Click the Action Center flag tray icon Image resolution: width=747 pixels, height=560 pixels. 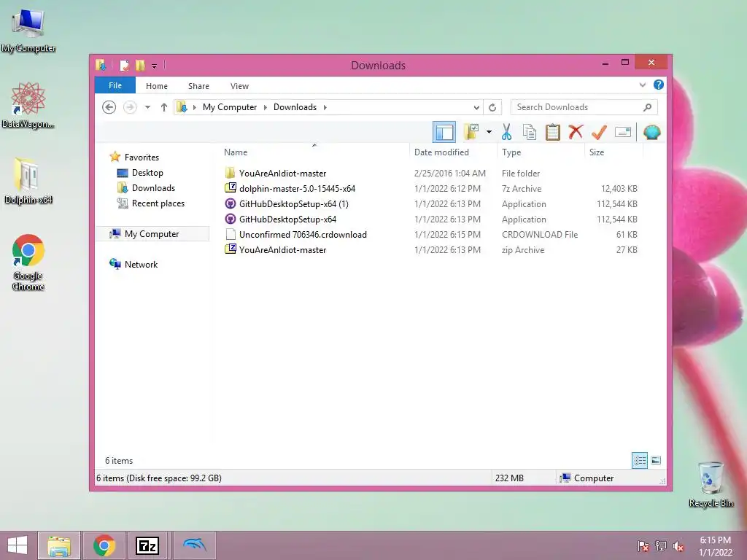pyautogui.click(x=643, y=546)
